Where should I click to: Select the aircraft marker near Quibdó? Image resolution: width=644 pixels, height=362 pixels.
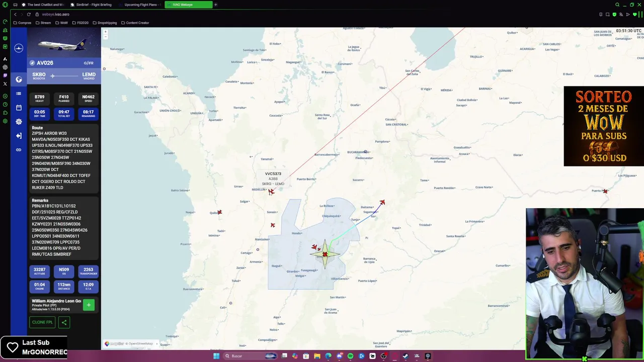pyautogui.click(x=219, y=212)
